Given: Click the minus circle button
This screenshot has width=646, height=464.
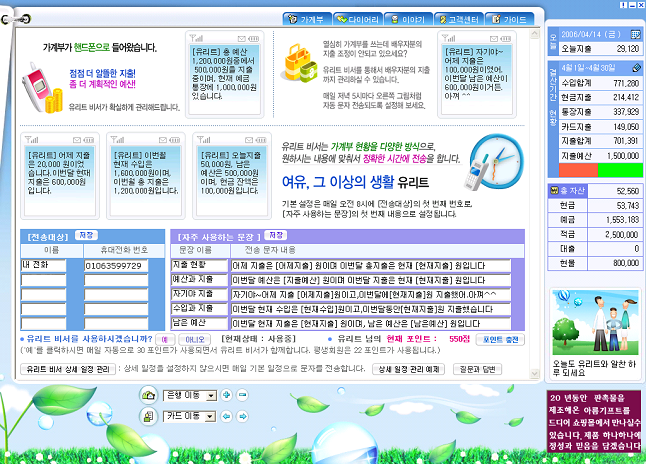Looking at the screenshot, I should [243, 395].
